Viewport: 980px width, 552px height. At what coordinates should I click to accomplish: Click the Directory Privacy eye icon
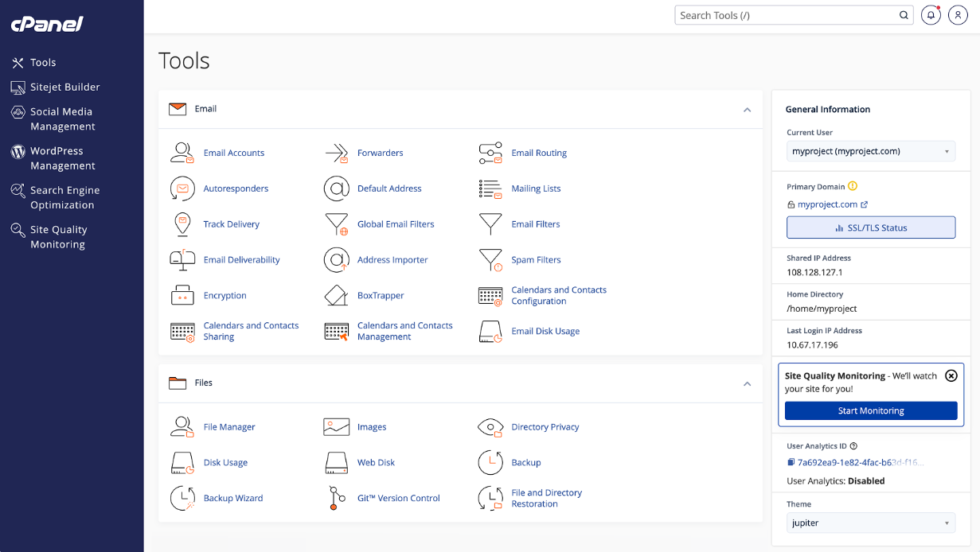(x=490, y=427)
